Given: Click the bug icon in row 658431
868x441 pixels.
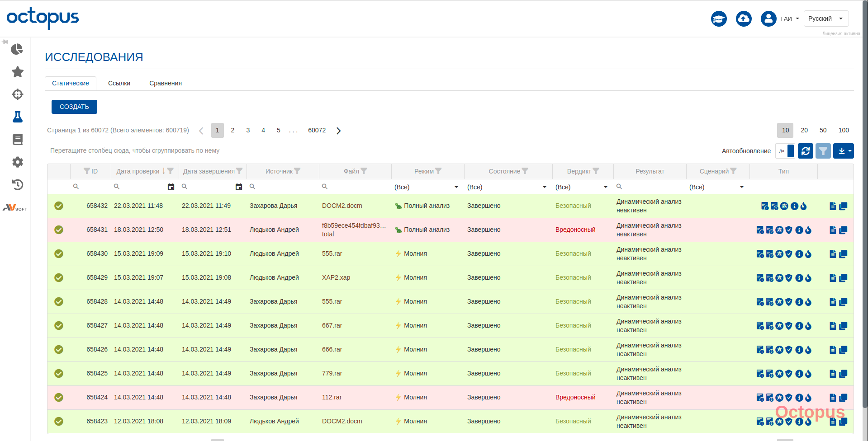Looking at the screenshot, I should pyautogui.click(x=779, y=230).
